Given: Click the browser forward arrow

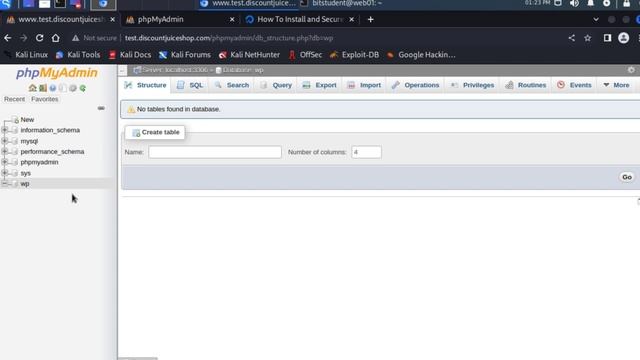Looking at the screenshot, I should (x=23, y=38).
